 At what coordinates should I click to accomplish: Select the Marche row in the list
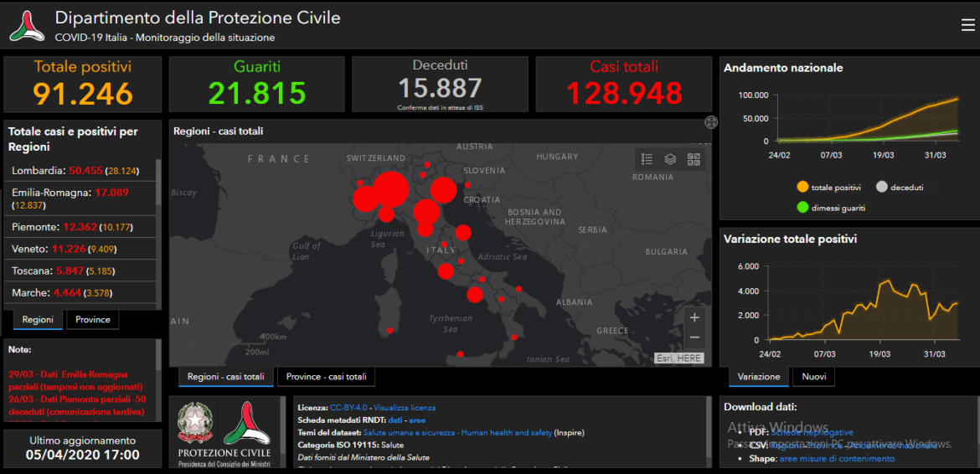tap(80, 292)
